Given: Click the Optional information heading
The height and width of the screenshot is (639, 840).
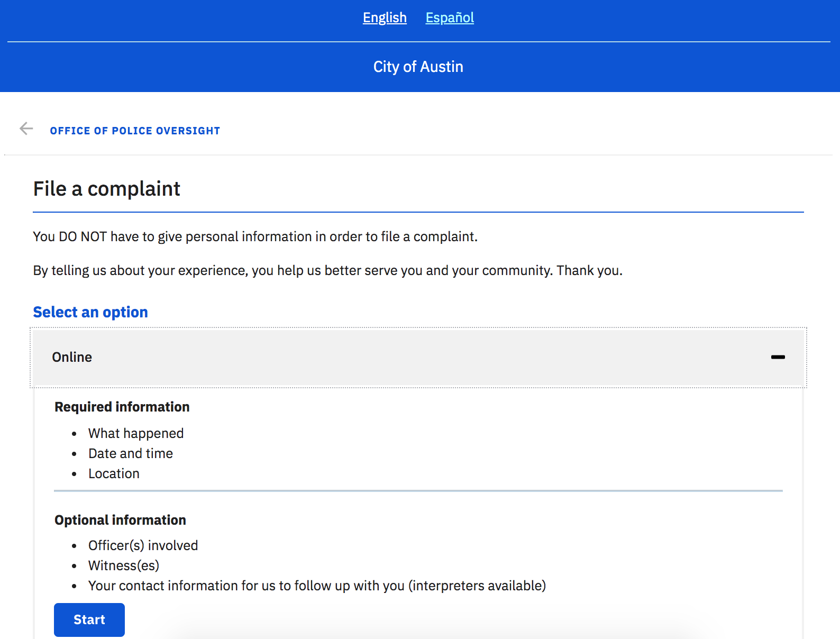Looking at the screenshot, I should [x=120, y=520].
